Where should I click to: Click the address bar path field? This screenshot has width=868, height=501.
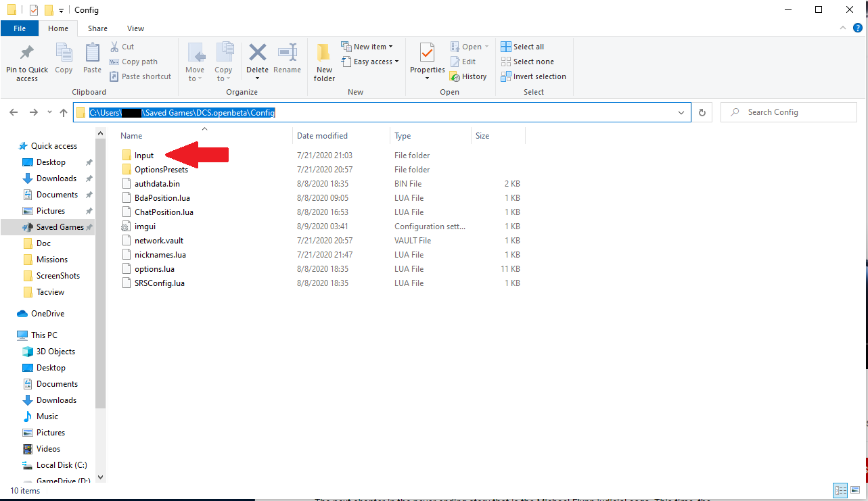[382, 112]
